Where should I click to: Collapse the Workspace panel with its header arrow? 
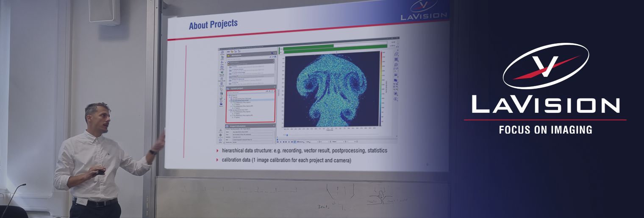tap(274, 55)
